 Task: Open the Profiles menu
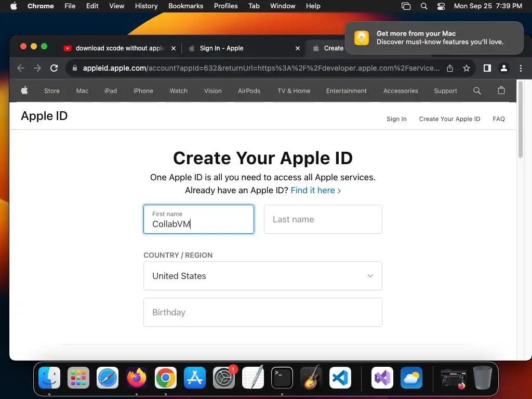pos(225,6)
